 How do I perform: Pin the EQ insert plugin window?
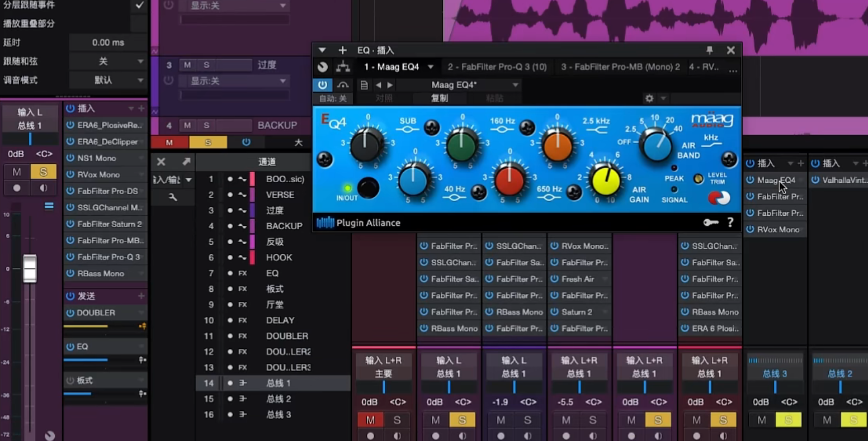[709, 50]
